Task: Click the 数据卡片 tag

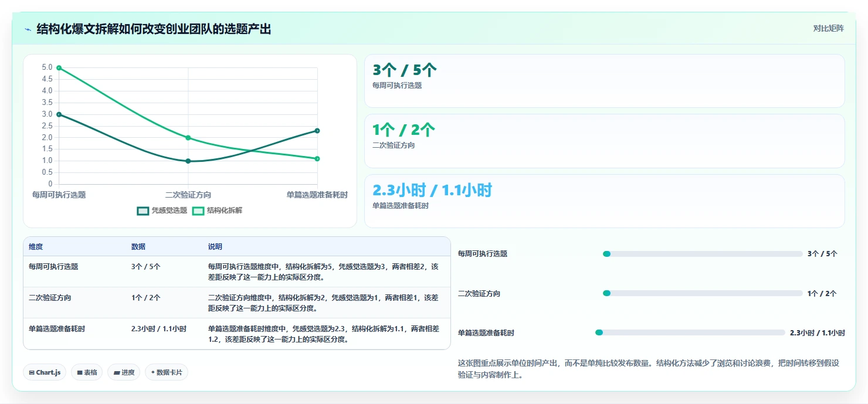Action: pos(167,372)
